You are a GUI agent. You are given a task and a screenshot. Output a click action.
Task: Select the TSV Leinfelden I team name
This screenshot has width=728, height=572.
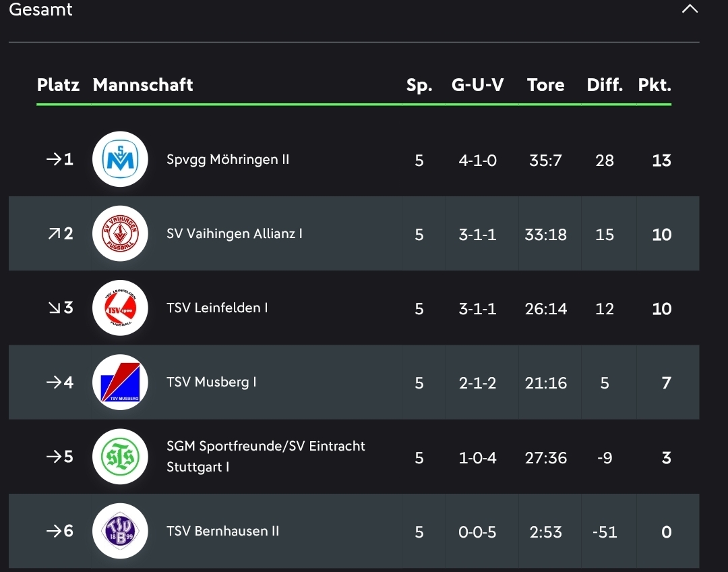[217, 308]
